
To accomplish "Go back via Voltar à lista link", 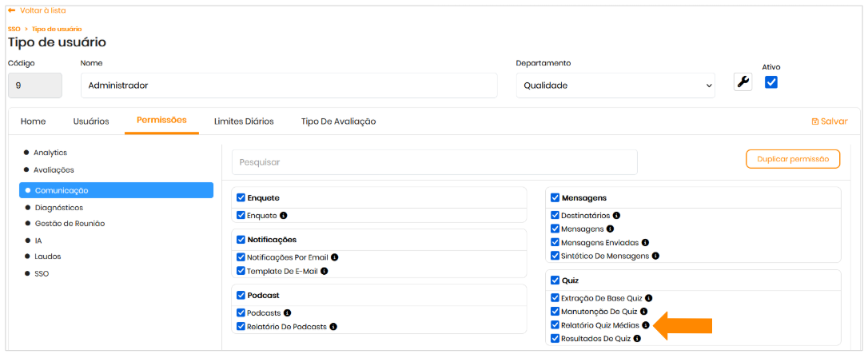I will point(37,10).
